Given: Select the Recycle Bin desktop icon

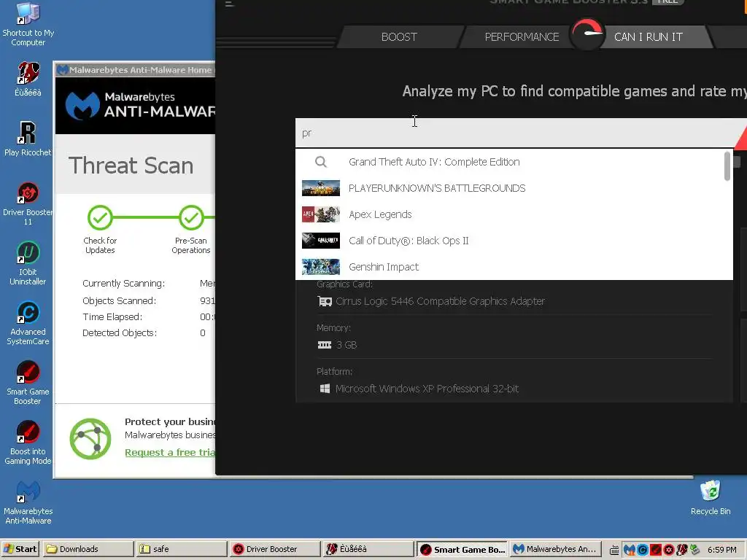Looking at the screenshot, I should [711, 498].
